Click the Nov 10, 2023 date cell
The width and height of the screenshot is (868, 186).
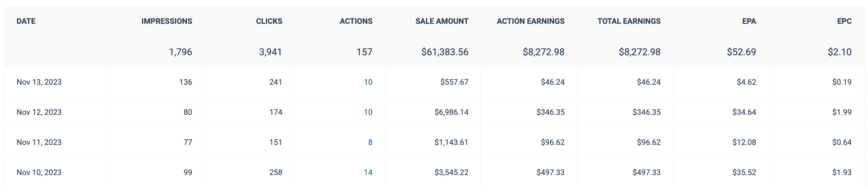pos(39,172)
